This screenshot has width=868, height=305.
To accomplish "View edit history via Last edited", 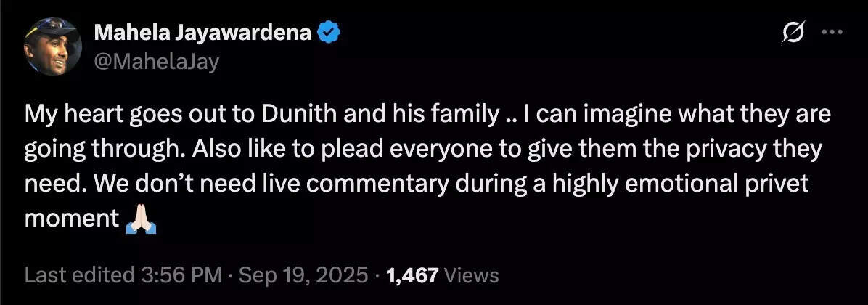I will pyautogui.click(x=78, y=275).
